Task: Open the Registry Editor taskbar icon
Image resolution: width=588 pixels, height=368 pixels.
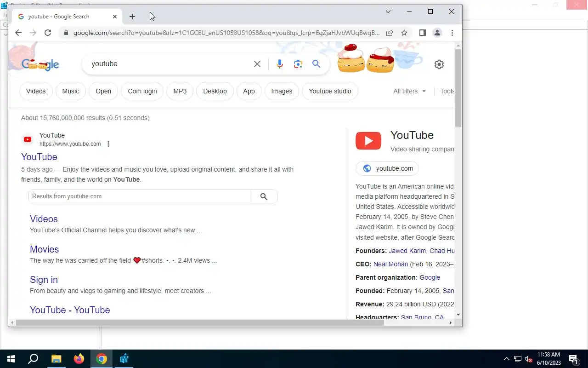Action: pyautogui.click(x=124, y=359)
